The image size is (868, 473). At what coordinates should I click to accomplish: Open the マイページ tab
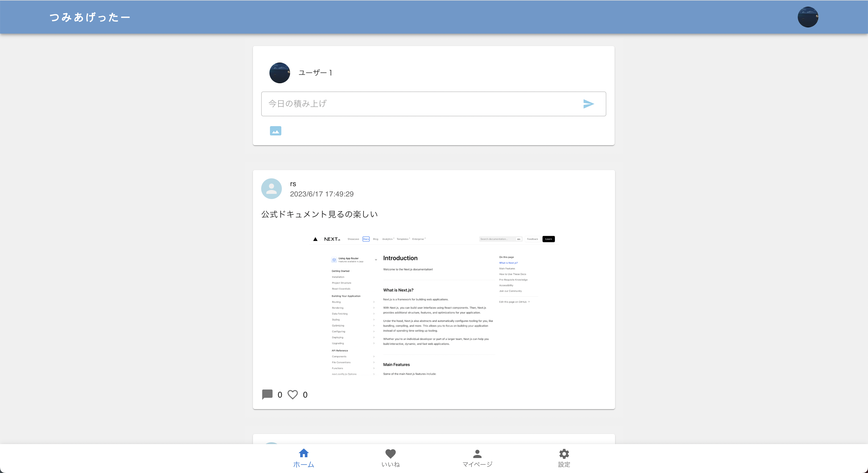(x=477, y=464)
